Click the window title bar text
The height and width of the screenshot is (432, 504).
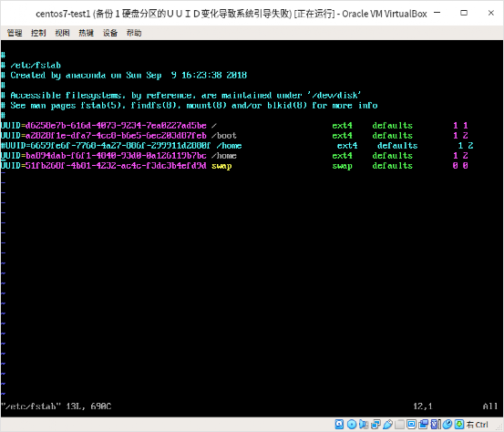tap(231, 14)
